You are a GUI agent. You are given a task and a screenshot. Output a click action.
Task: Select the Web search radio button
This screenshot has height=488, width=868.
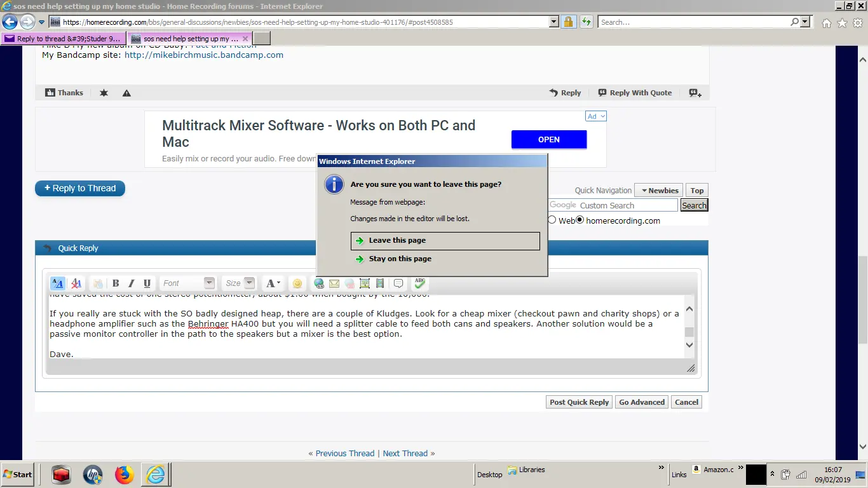552,220
